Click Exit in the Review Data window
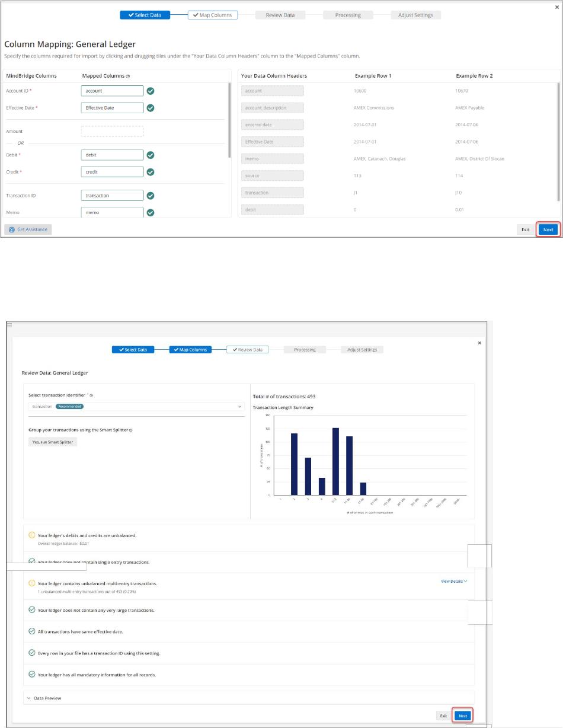Screen dimensions: 563x728 point(443,716)
